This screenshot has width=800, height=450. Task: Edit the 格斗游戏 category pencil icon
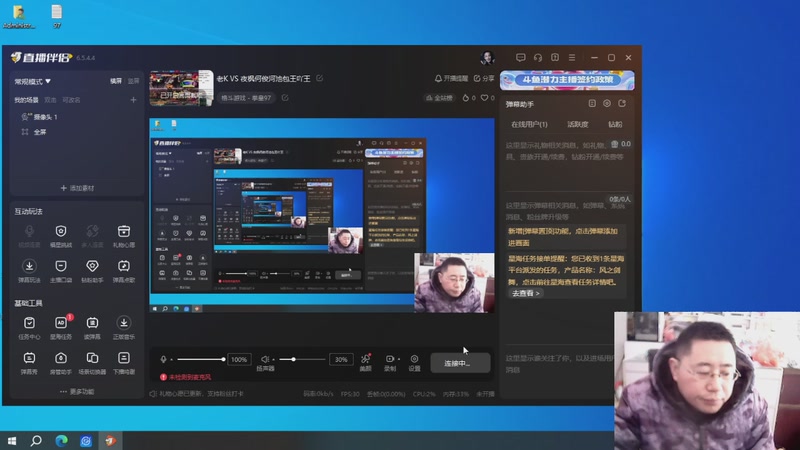click(x=285, y=97)
